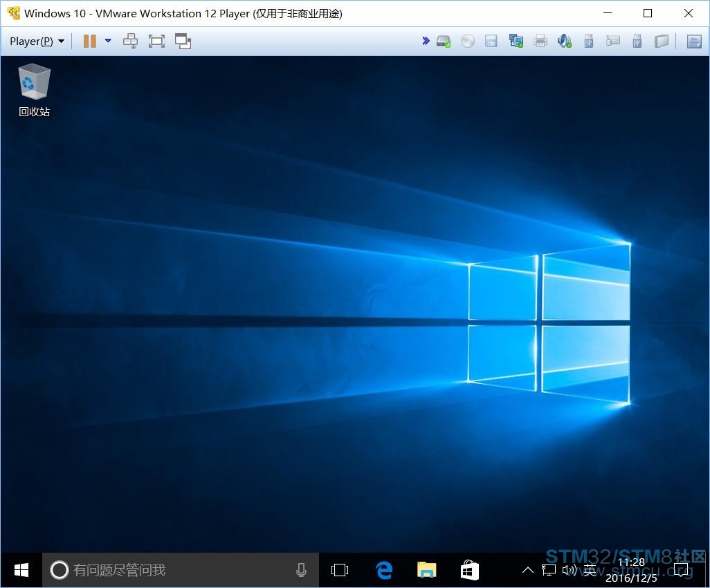Click the gray removable device icon

[662, 42]
